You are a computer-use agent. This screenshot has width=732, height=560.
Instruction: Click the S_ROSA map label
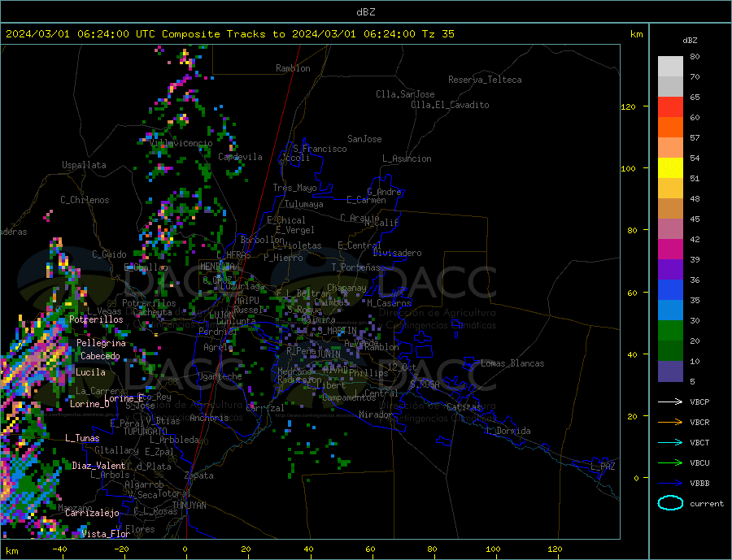tap(425, 384)
